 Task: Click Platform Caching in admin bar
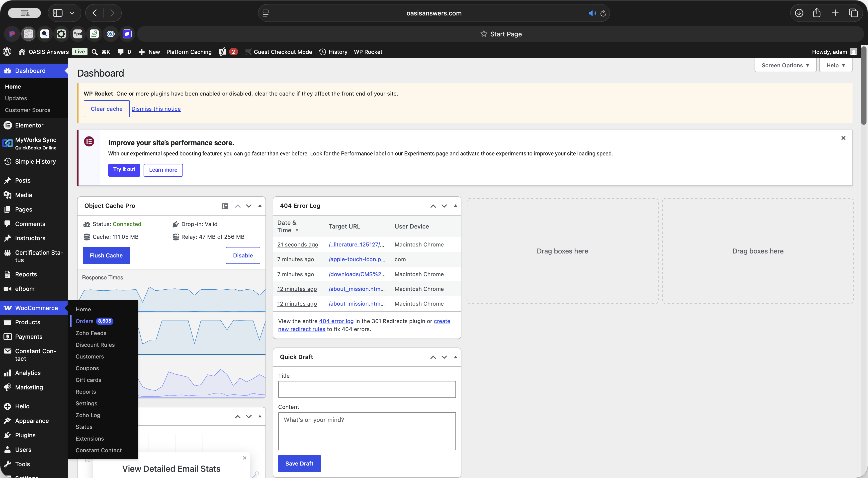(189, 52)
